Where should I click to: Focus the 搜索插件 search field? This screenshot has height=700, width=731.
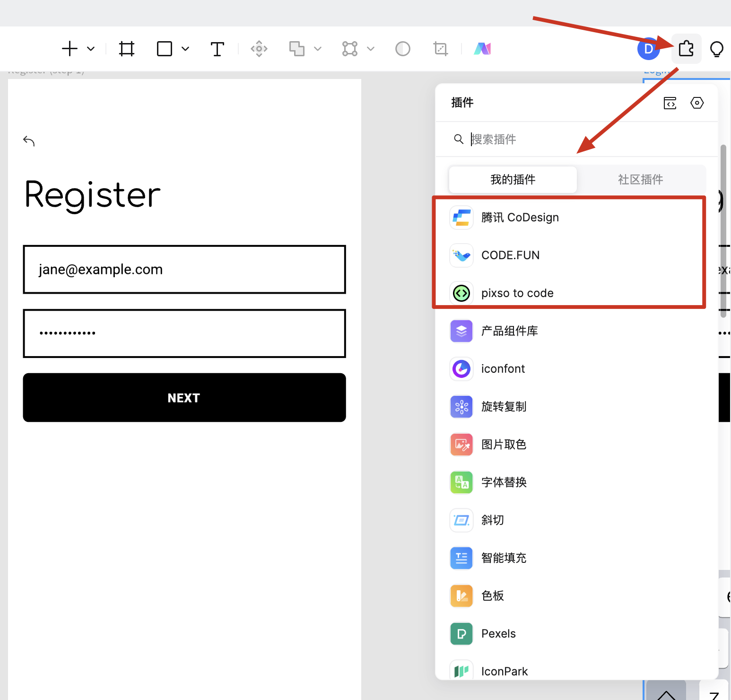pyautogui.click(x=577, y=139)
